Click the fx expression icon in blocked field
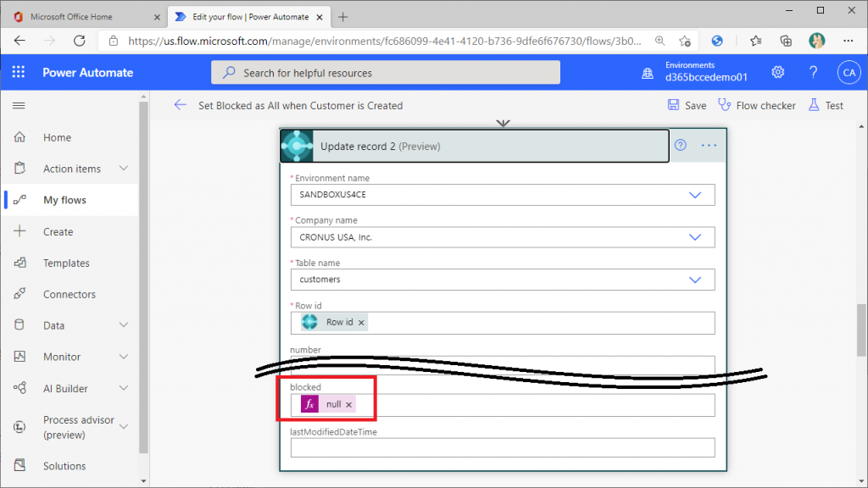The image size is (868, 488). click(x=309, y=404)
